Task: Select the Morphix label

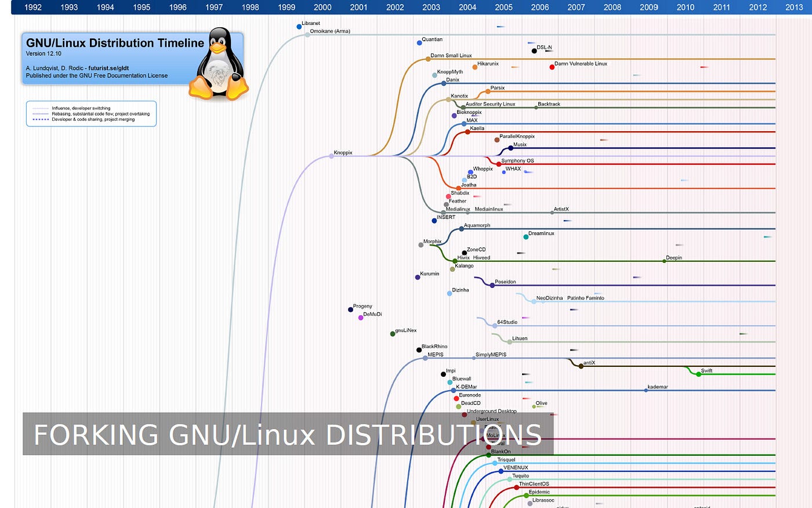Action: (432, 242)
